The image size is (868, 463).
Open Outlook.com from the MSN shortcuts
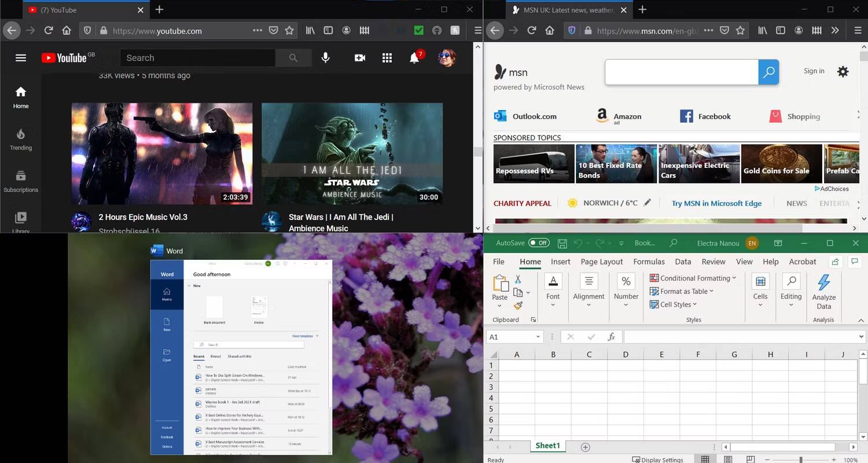(525, 116)
